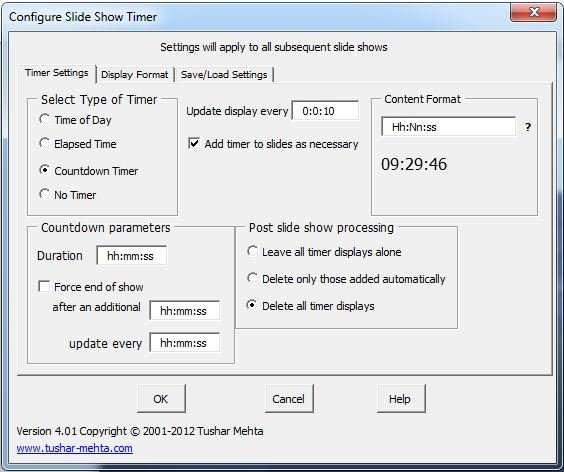The width and height of the screenshot is (564, 472).
Task: Click the question mark help icon beside Content Format
Action: pyautogui.click(x=528, y=127)
